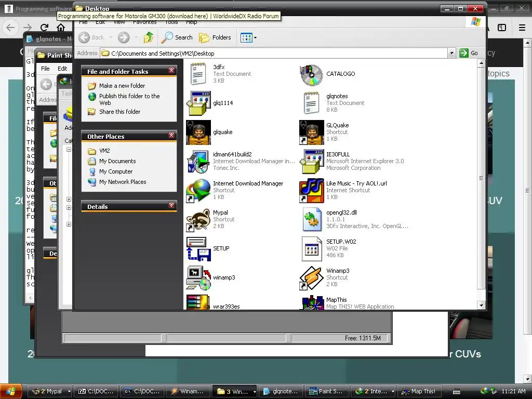532x399 pixels.
Task: Click the browser reload icon
Action: tap(44, 28)
